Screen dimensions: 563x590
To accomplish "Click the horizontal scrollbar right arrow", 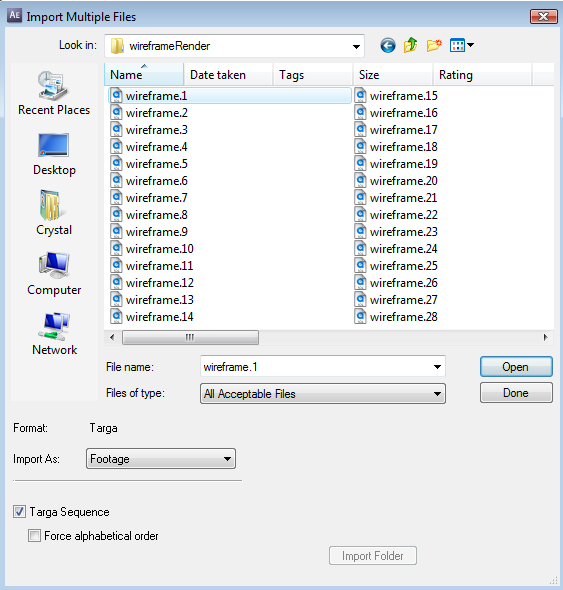I will (x=545, y=337).
